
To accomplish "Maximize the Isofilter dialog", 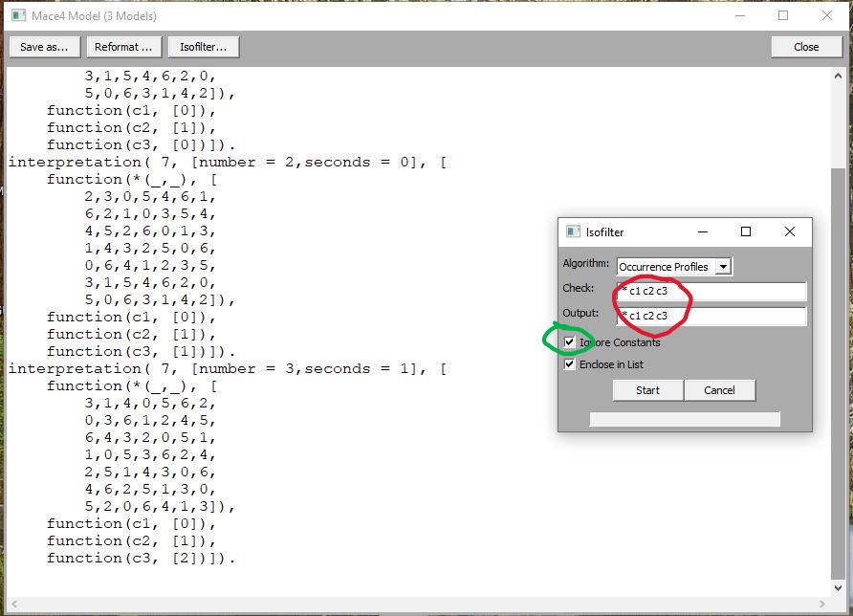I will [746, 231].
